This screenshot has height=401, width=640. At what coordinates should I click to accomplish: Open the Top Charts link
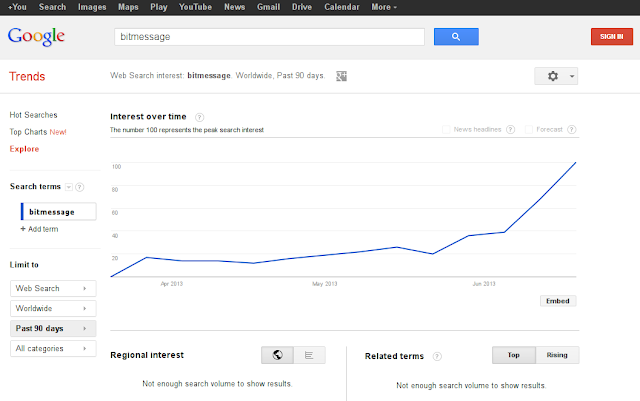[x=28, y=132]
